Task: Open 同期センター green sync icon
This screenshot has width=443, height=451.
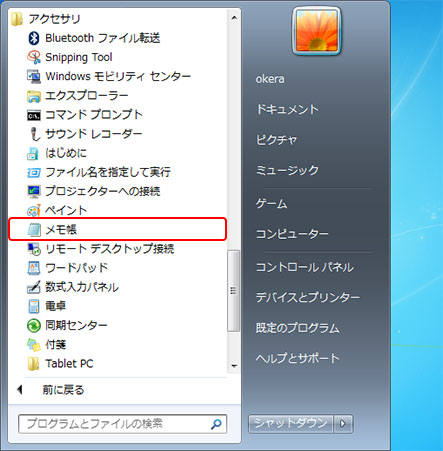Action: tap(34, 325)
